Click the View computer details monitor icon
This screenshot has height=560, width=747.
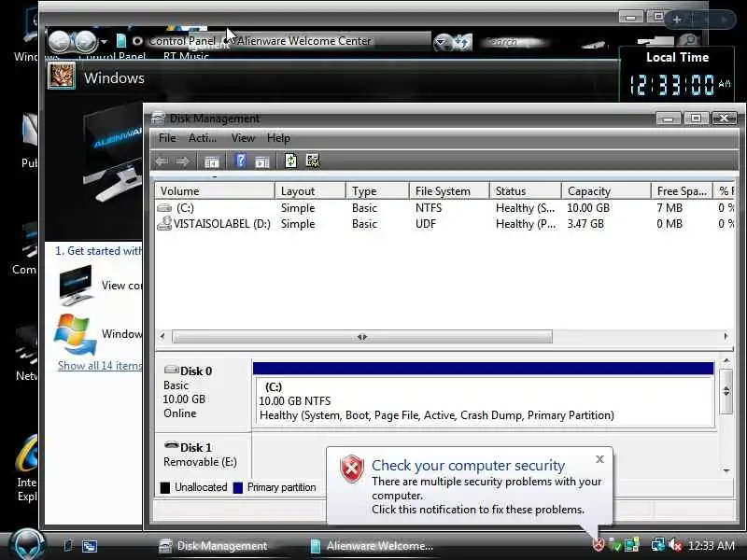(x=76, y=286)
